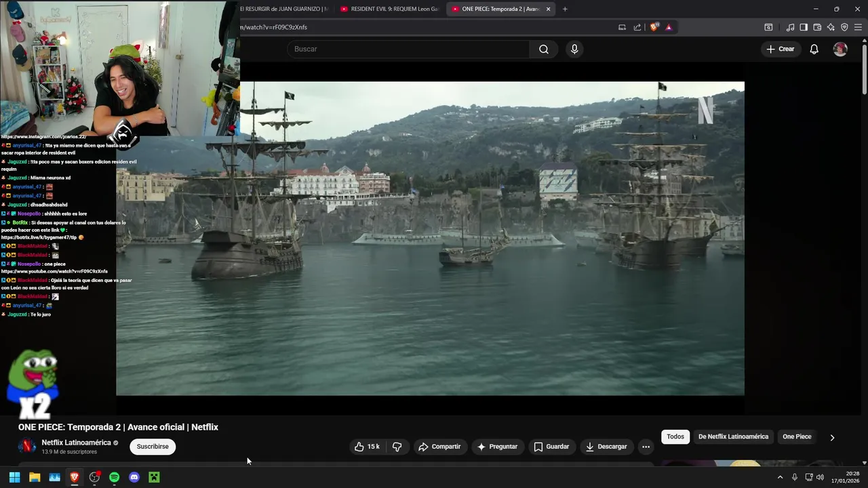Click the video player area

(x=430, y=239)
